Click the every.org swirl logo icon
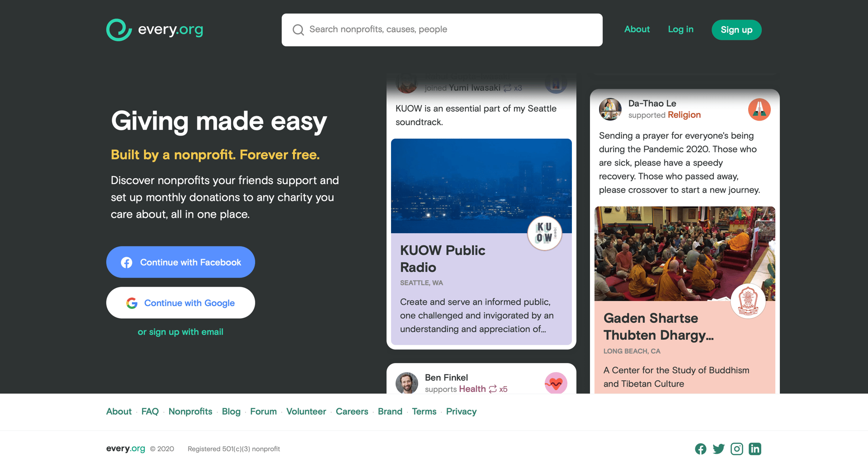Image resolution: width=868 pixels, height=467 pixels. pyautogui.click(x=119, y=30)
